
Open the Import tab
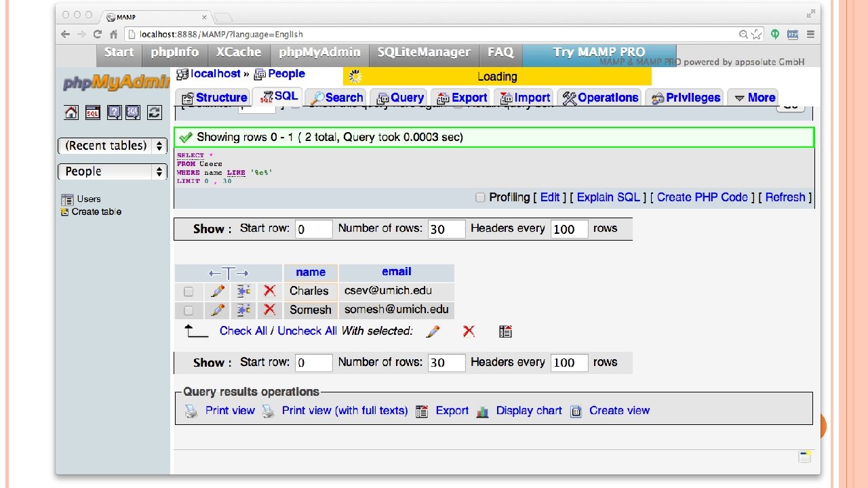tap(525, 98)
